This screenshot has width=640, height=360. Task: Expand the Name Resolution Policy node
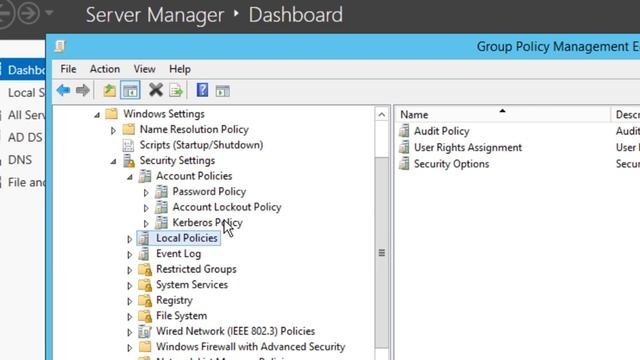pyautogui.click(x=113, y=130)
